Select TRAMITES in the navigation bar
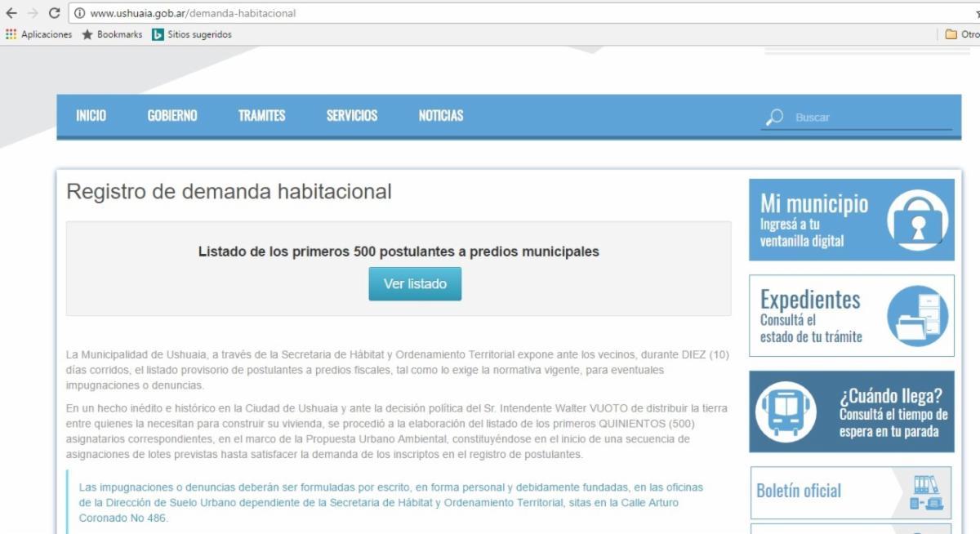The width and height of the screenshot is (980, 534). 261,116
